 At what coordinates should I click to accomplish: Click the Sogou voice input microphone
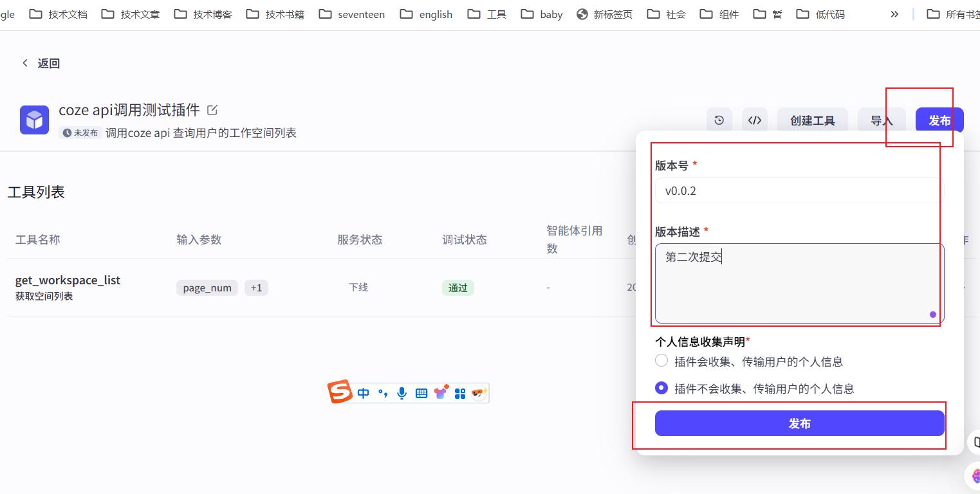pos(402,393)
